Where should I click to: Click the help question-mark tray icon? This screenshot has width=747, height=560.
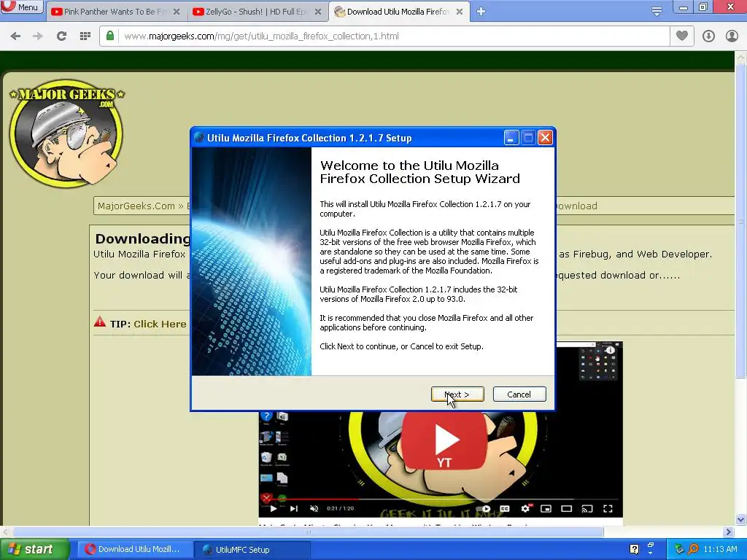[x=635, y=549]
